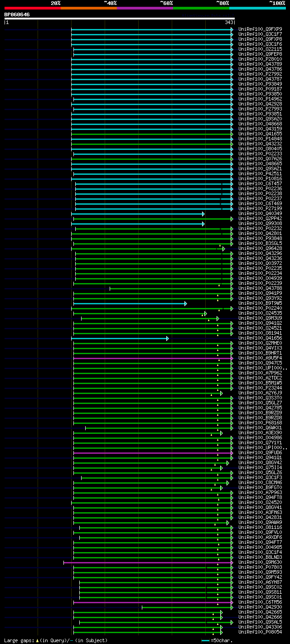290x644 pixels.
Task: Open UniRef100_A3EX90 entry
Action: click(260, 433)
